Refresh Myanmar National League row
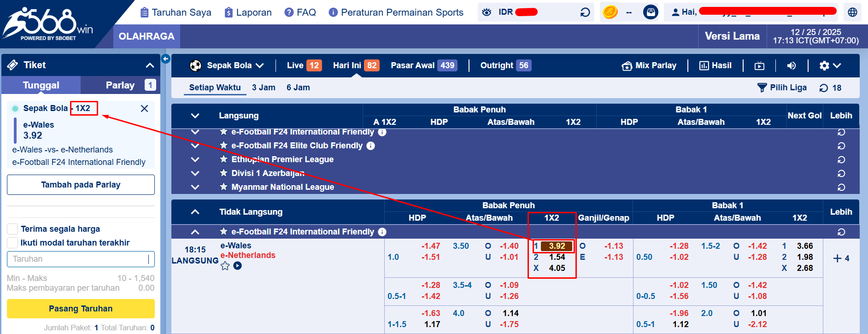Screen dimensions: 868x334 click(x=841, y=188)
